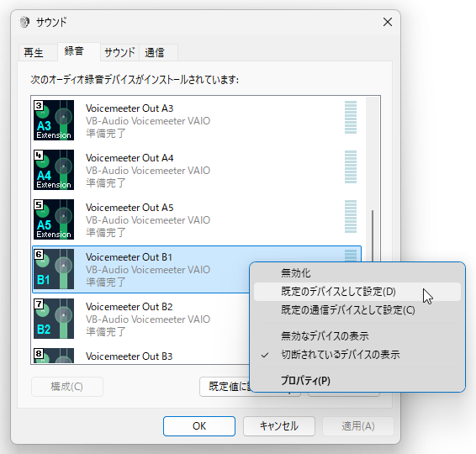Click the Voicemeeter Out B3 device icon
Image resolution: width=476 pixels, height=454 pixels.
(54, 356)
